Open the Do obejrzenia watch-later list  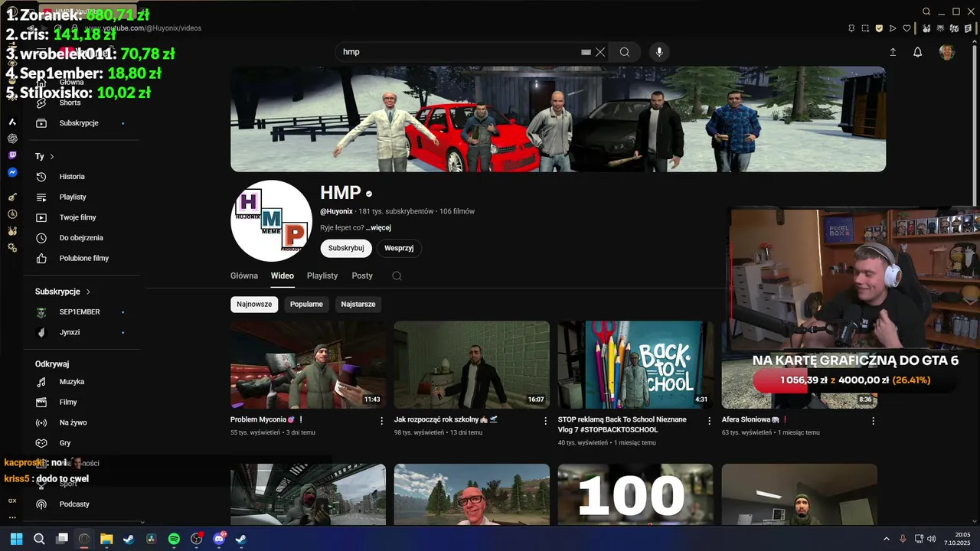[81, 238]
